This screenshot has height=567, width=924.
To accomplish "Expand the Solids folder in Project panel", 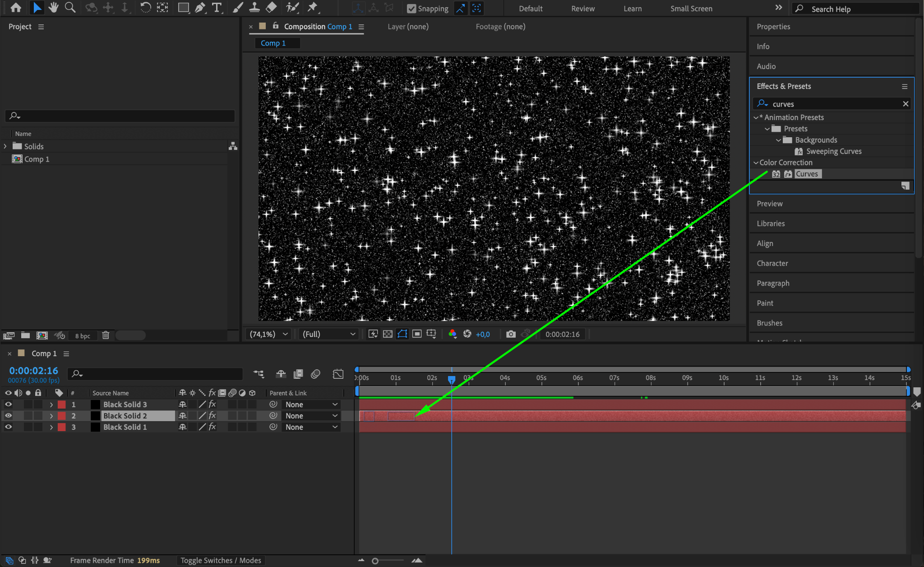I will click(x=5, y=146).
